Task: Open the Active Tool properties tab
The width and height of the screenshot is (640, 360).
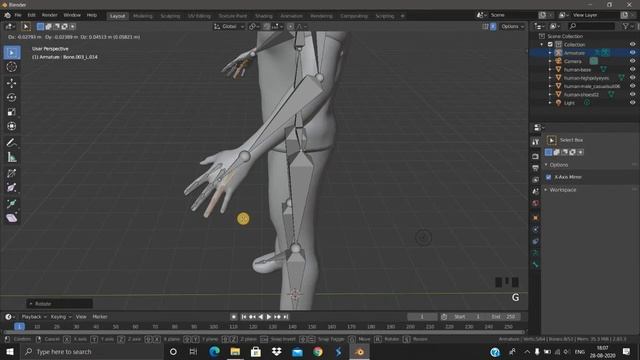Action: pos(536,142)
